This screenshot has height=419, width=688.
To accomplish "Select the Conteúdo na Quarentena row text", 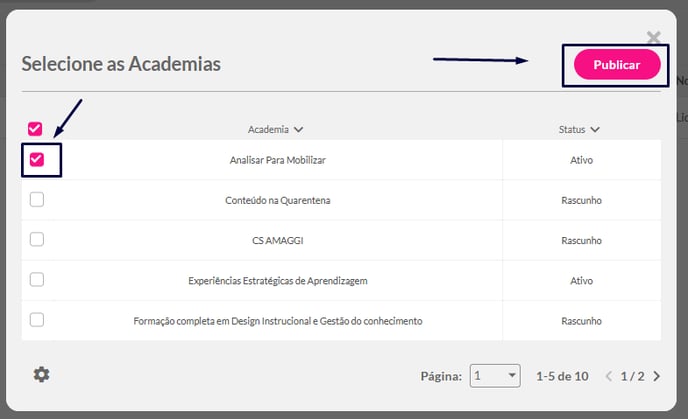I will 278,201.
